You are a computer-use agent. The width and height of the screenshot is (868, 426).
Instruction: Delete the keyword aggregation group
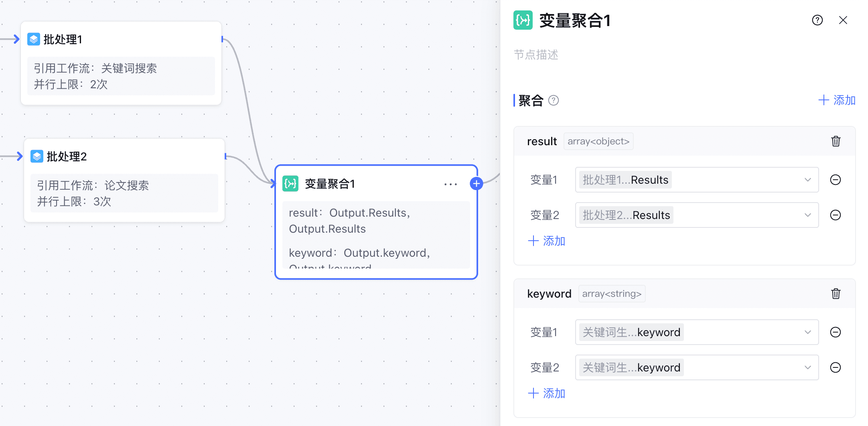tap(836, 294)
